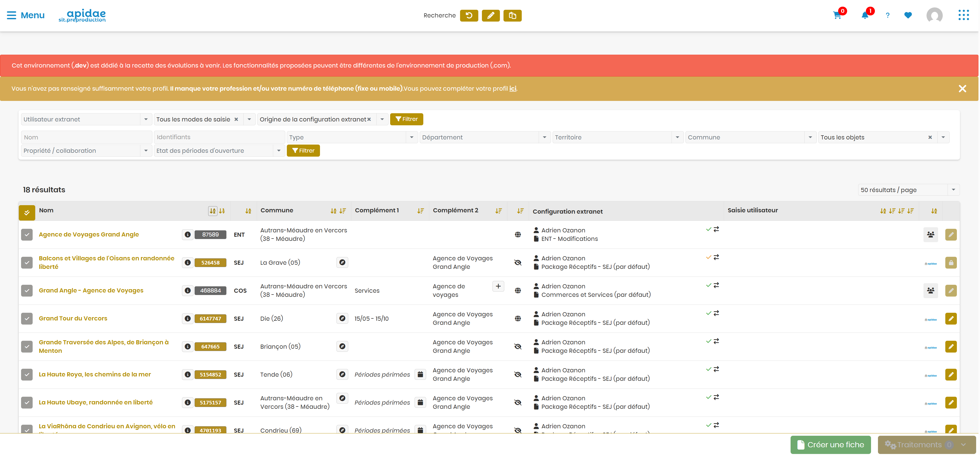Expand Origine de la configuration extranet dropdown
This screenshot has height=455, width=980.
[382, 119]
